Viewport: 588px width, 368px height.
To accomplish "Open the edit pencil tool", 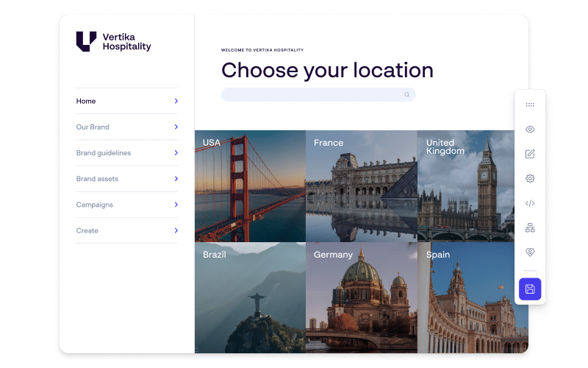I will (530, 154).
